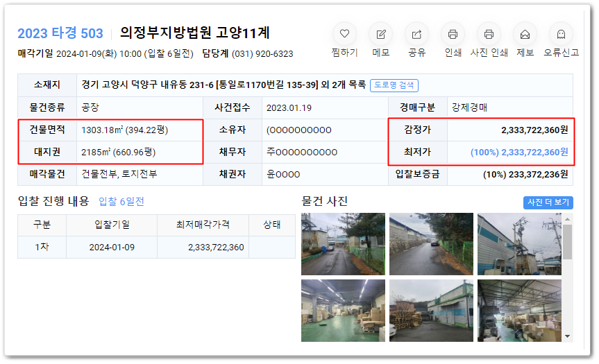Click the 사진 인쇄 printer icon

tap(489, 34)
